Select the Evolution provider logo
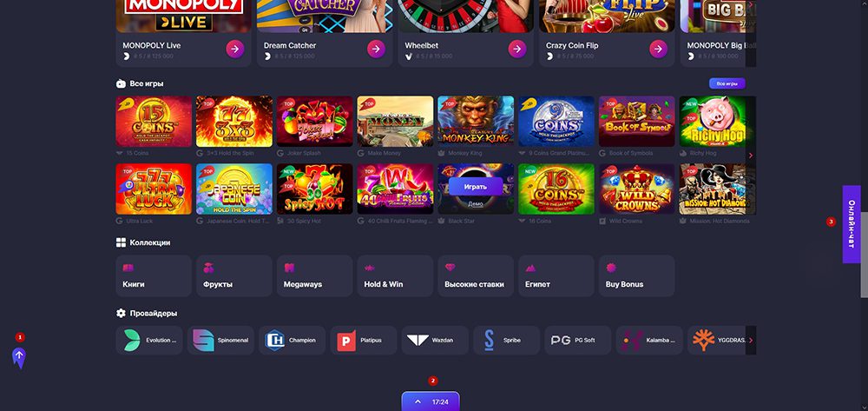Image resolution: width=868 pixels, height=411 pixels. coord(132,340)
